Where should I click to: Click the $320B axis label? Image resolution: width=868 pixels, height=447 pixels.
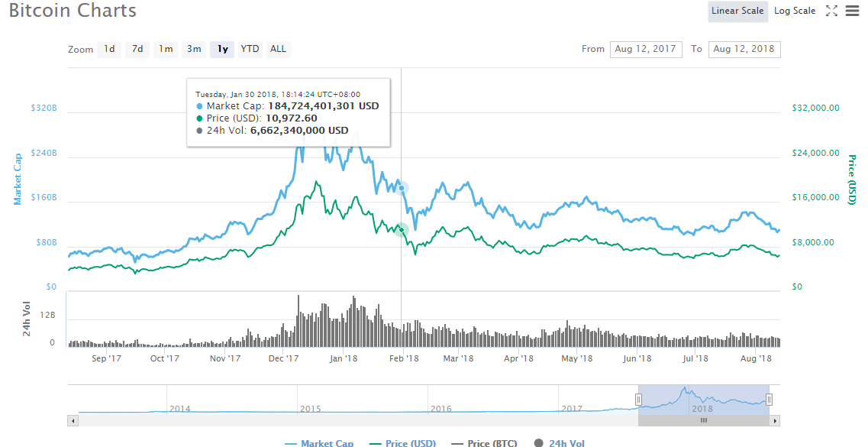(x=44, y=108)
